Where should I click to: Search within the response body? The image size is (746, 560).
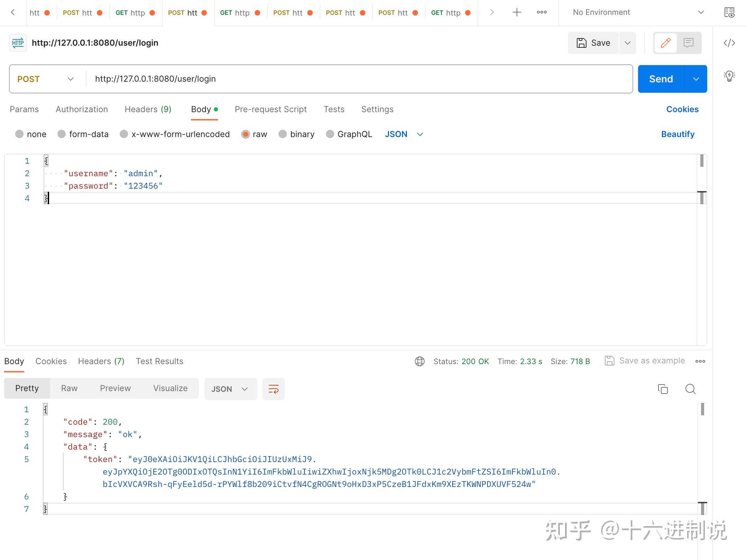tap(690, 389)
